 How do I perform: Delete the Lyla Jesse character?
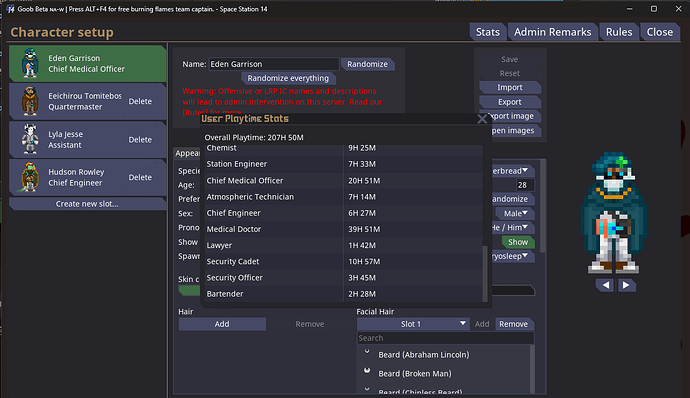coord(140,140)
